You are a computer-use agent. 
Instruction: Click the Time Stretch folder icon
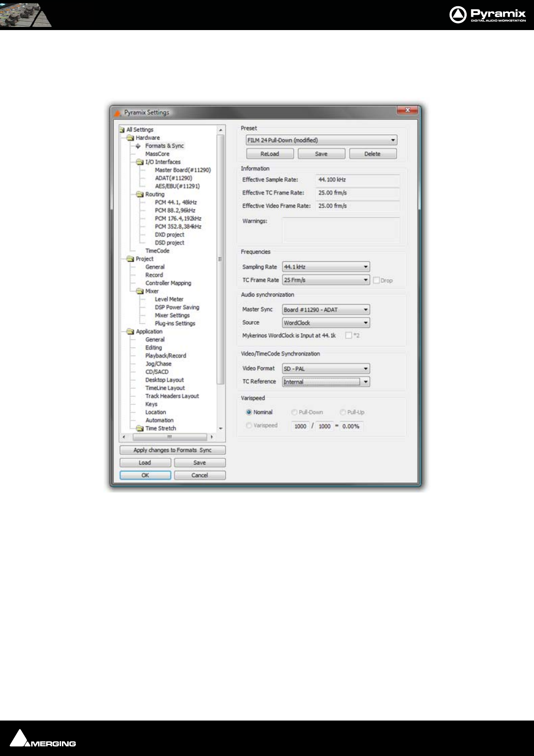140,429
